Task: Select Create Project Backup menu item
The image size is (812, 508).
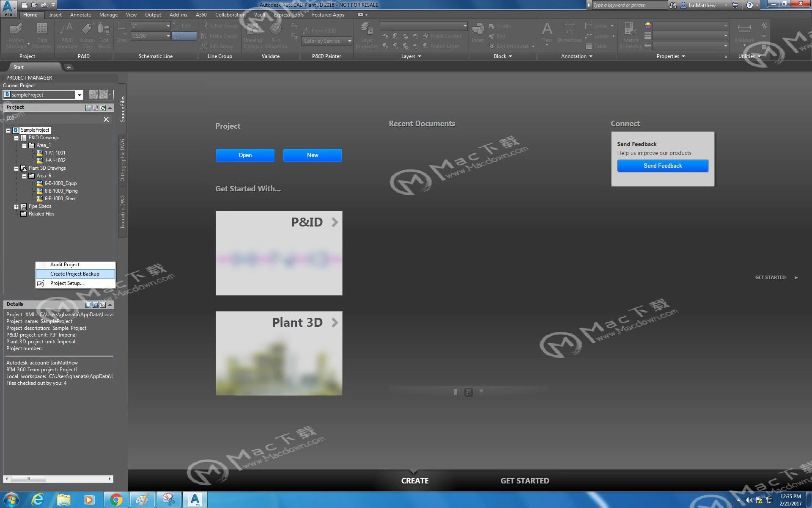Action: coord(75,274)
